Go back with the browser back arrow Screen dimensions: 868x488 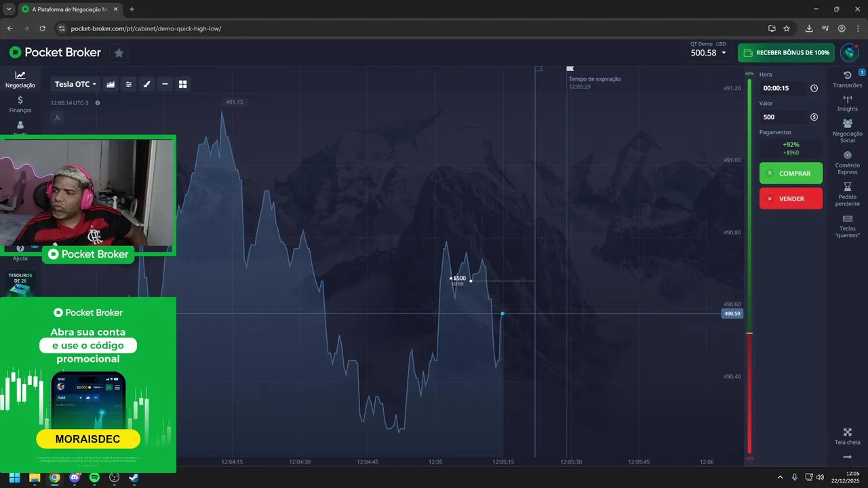10,28
